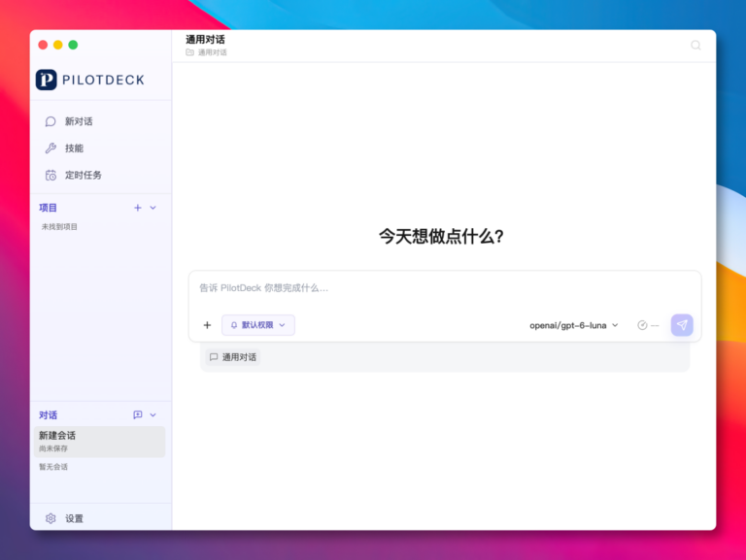Viewport: 746px width, 560px height.
Task: Minimize the window with yellow button
Action: tap(58, 45)
